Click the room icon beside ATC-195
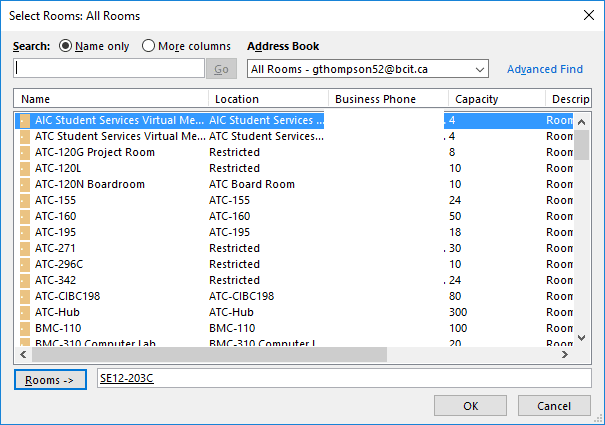Image resolution: width=605 pixels, height=425 pixels. [25, 232]
